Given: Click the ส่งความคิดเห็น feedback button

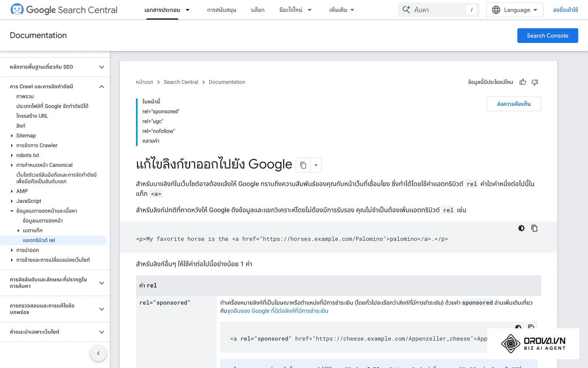Looking at the screenshot, I should point(514,104).
